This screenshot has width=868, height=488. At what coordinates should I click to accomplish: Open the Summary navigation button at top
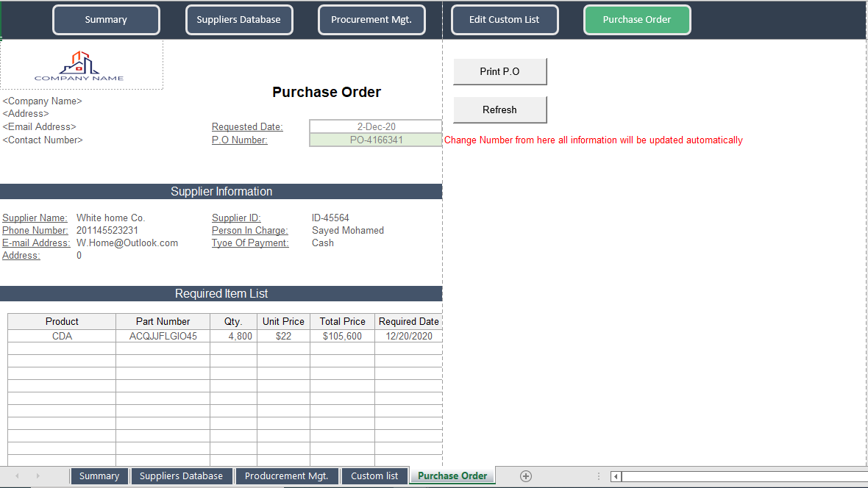tap(106, 20)
